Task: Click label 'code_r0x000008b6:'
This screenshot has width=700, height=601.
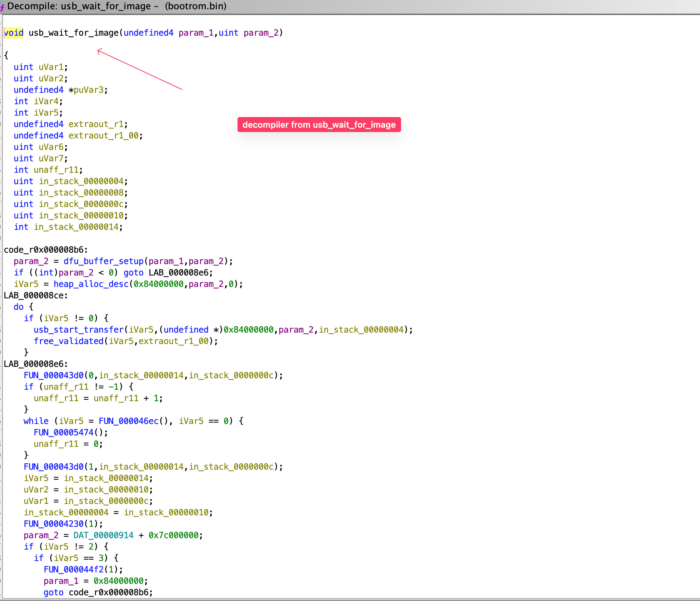Action: (46, 250)
